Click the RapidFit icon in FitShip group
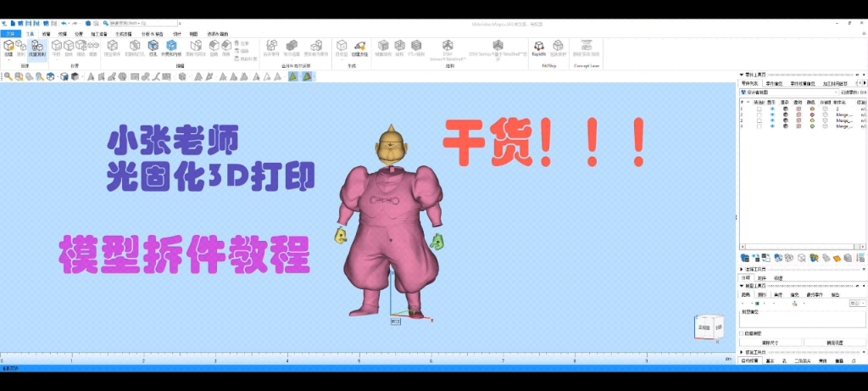The height and width of the screenshot is (391, 868). [x=538, y=47]
